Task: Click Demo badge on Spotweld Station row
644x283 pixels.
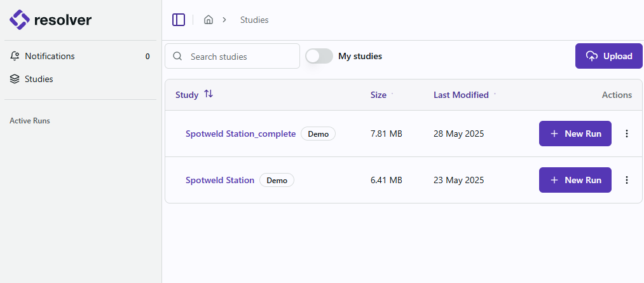Action: tap(277, 180)
